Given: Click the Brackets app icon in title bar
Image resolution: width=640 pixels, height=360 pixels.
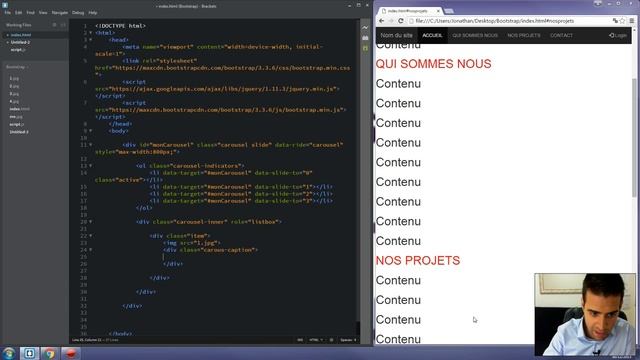Looking at the screenshot, I should 5,5.
